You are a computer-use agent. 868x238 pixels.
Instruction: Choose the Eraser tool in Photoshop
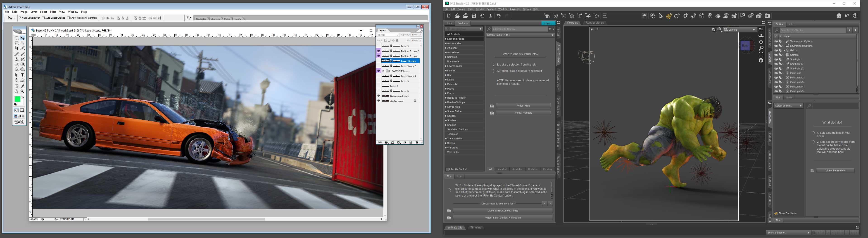pyautogui.click(x=17, y=64)
